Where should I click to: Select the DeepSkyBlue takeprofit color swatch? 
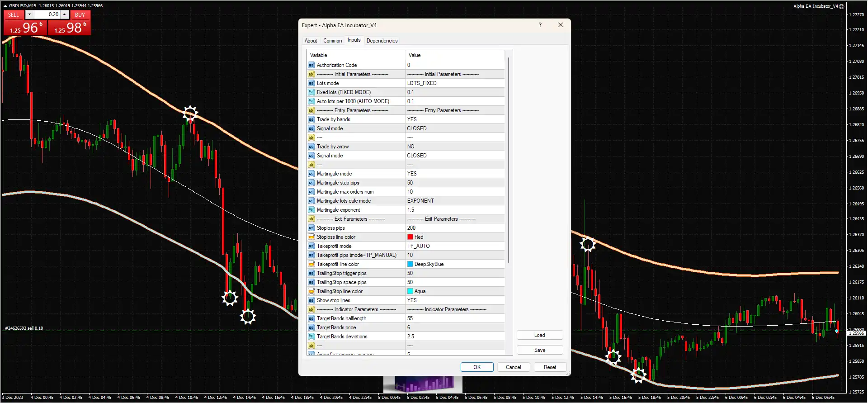click(410, 264)
